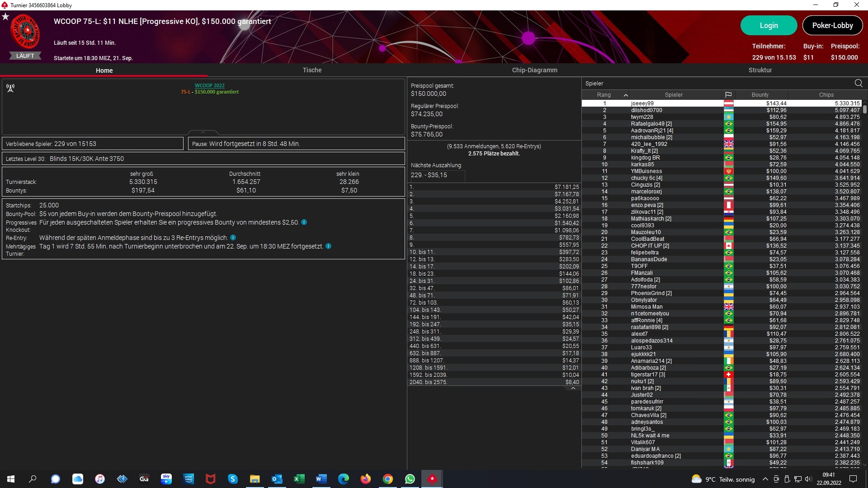Open the Chip-Diagramm tab

(535, 70)
